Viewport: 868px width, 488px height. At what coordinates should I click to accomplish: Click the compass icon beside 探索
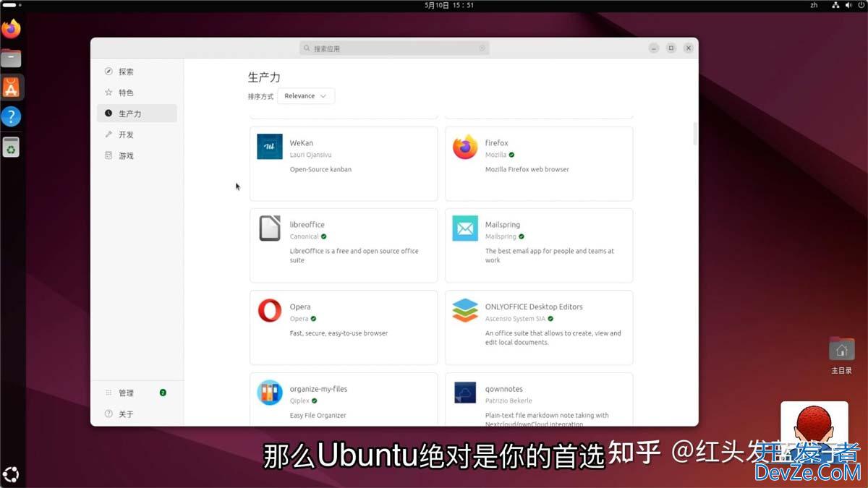109,72
